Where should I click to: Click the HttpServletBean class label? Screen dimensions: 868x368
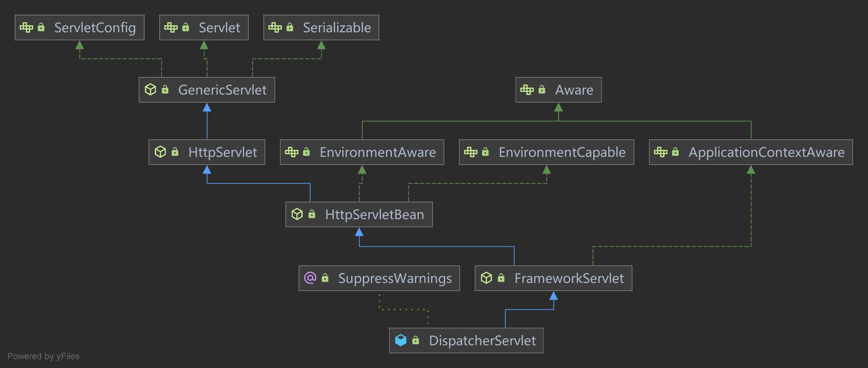pyautogui.click(x=374, y=214)
